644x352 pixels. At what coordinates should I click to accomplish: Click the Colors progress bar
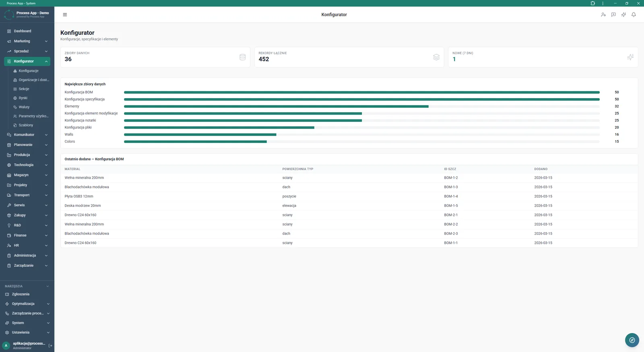tap(361, 142)
